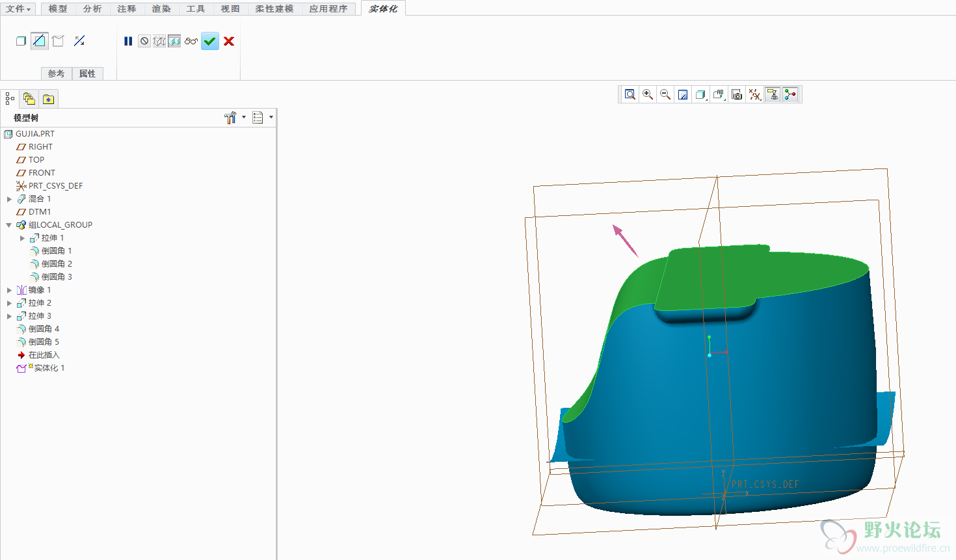956x560 pixels.
Task: Switch to the 工具 ribbon tab
Action: 196,8
